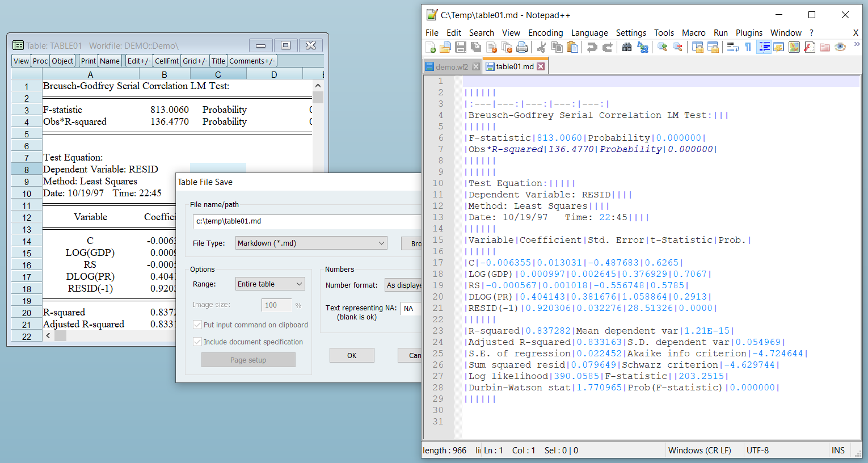
Task: Open the Number format dropdown
Action: coord(403,285)
